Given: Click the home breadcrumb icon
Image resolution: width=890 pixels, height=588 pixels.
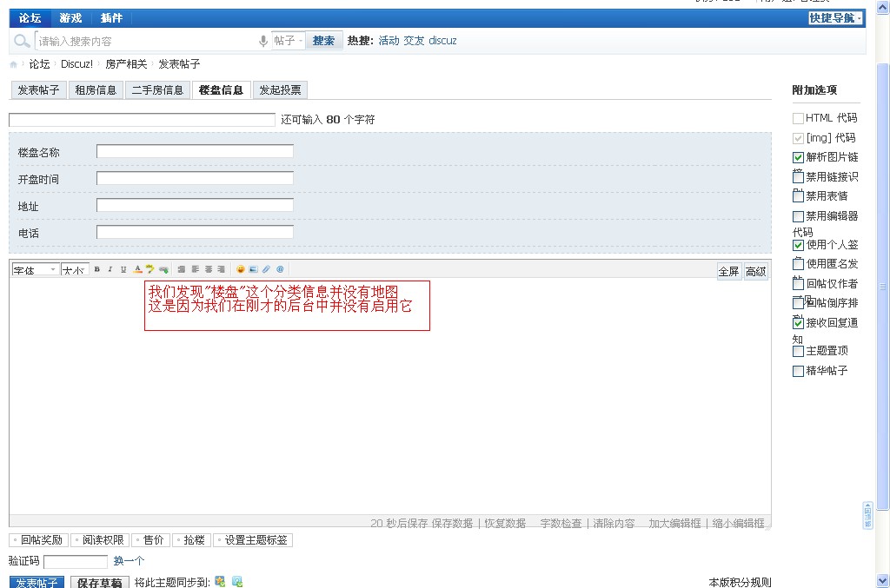Looking at the screenshot, I should pyautogui.click(x=13, y=64).
